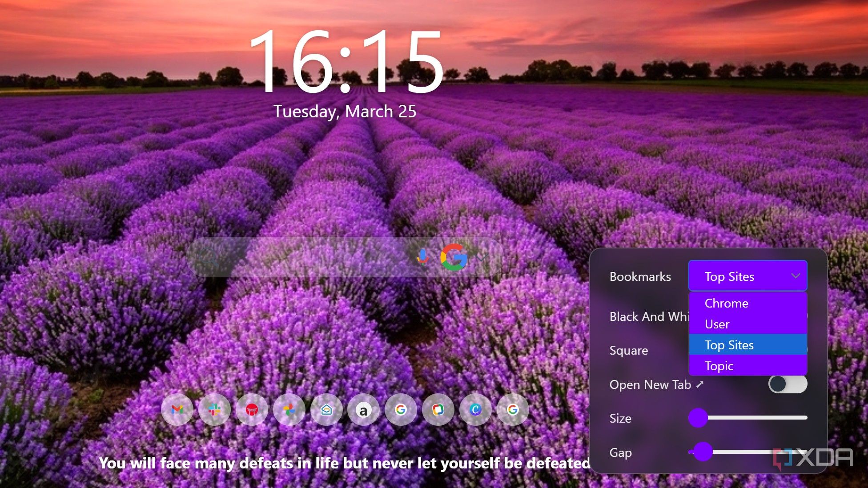Click the Size slider handle
This screenshot has height=488, width=868.
tap(698, 418)
